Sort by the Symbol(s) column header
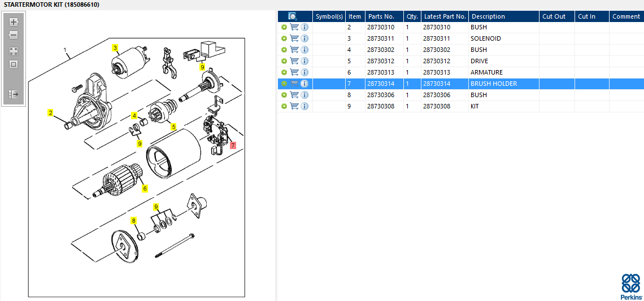This screenshot has height=301, width=644. [x=329, y=16]
